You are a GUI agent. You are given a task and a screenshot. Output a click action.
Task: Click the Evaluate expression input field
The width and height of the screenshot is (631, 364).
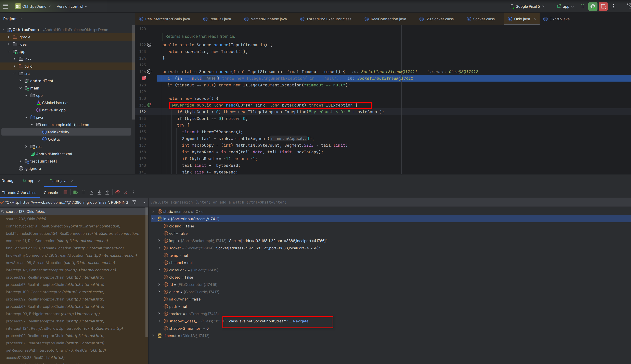click(x=389, y=202)
